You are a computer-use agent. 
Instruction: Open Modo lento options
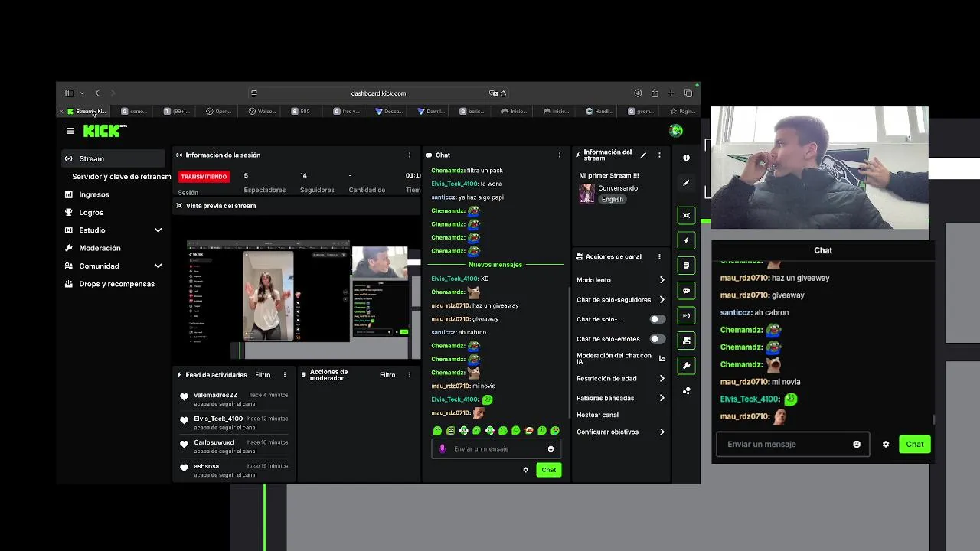(620, 280)
